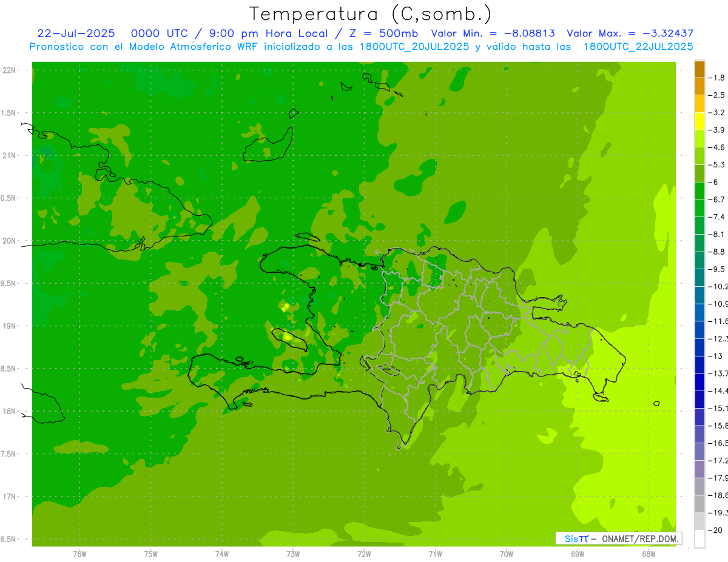The image size is (728, 562).
Task: Click the '70W' longitude label
Action: [x=507, y=554]
